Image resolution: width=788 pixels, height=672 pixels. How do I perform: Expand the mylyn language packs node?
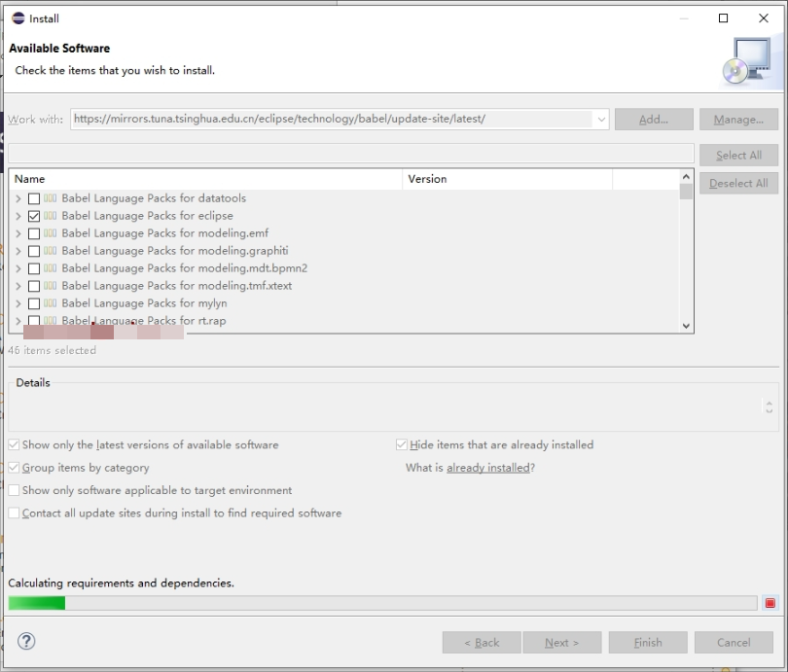(18, 303)
